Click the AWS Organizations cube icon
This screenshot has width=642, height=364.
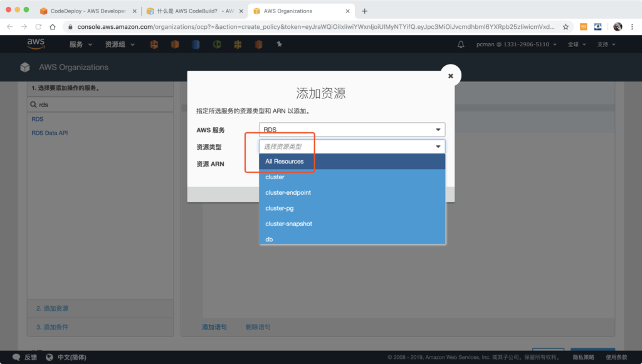25,67
